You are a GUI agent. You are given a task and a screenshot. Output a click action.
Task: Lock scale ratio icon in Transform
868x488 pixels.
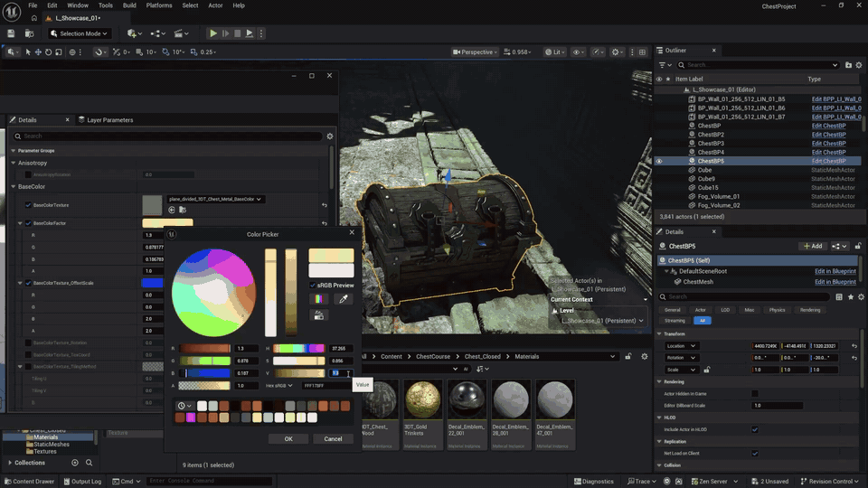707,370
